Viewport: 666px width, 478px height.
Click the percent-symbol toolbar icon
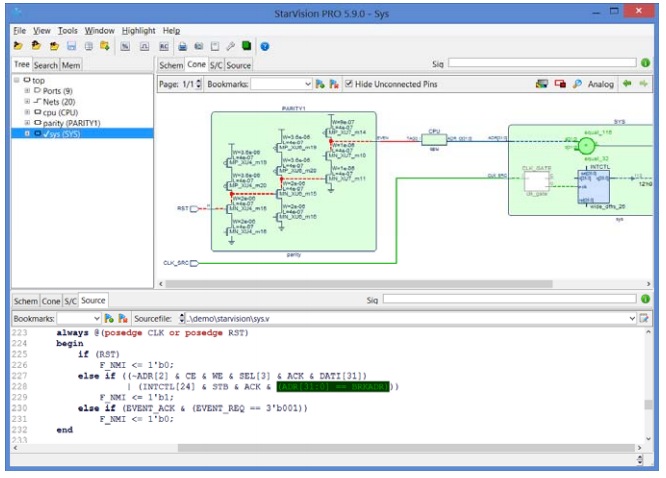tap(125, 46)
